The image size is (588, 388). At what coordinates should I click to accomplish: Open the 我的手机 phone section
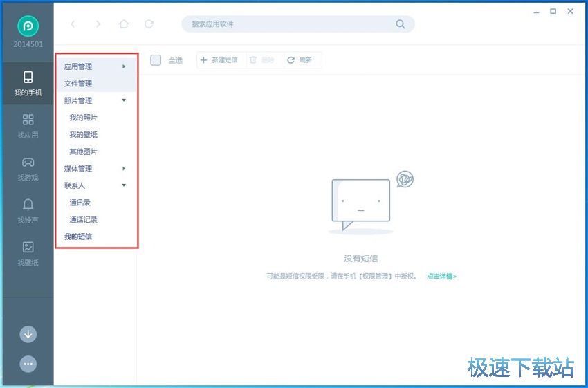coord(28,83)
